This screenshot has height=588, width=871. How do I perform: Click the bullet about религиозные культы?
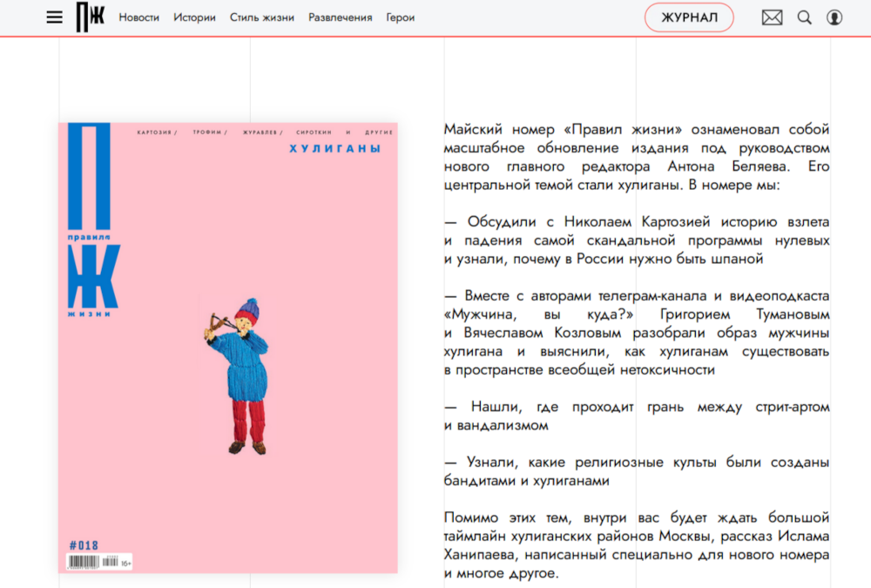pos(637,471)
